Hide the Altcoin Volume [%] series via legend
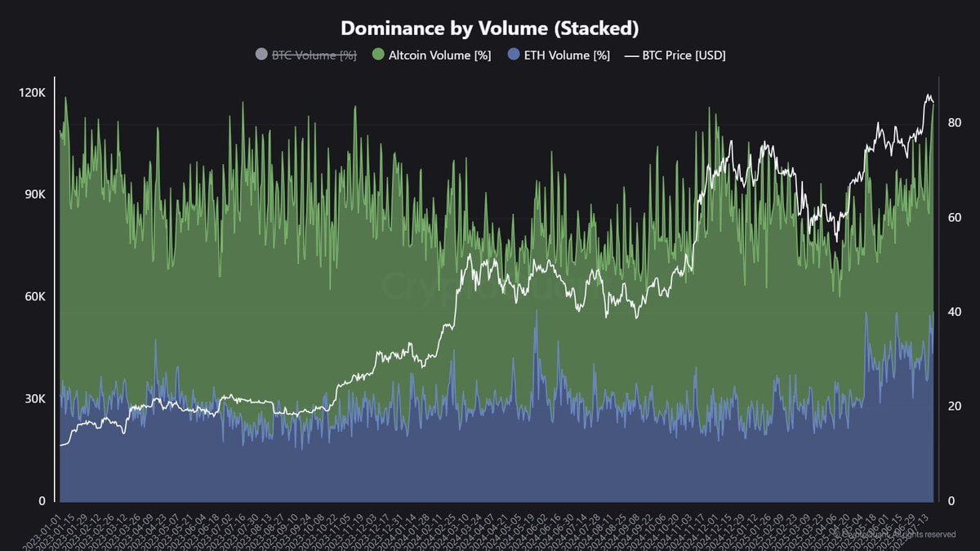 440,55
